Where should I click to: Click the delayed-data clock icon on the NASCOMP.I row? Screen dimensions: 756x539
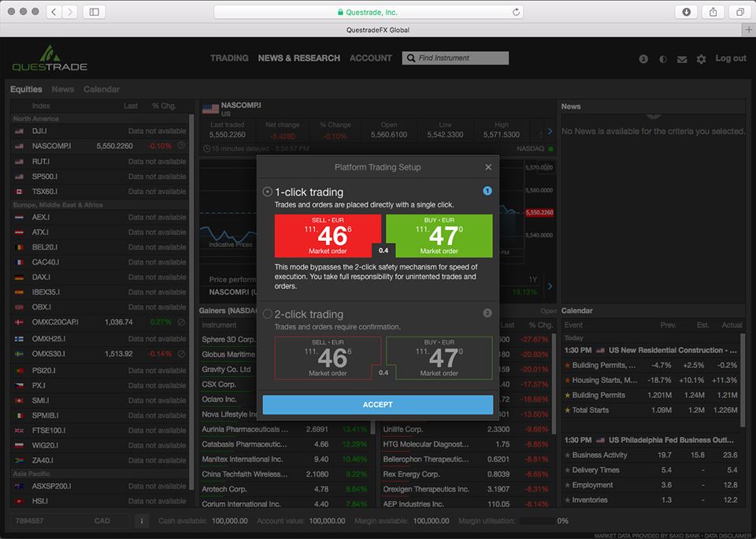pos(181,145)
